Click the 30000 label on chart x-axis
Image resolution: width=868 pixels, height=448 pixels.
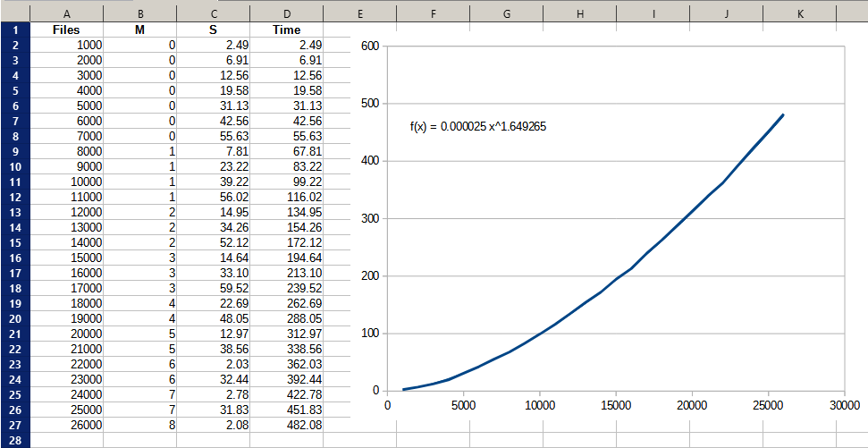coord(844,404)
